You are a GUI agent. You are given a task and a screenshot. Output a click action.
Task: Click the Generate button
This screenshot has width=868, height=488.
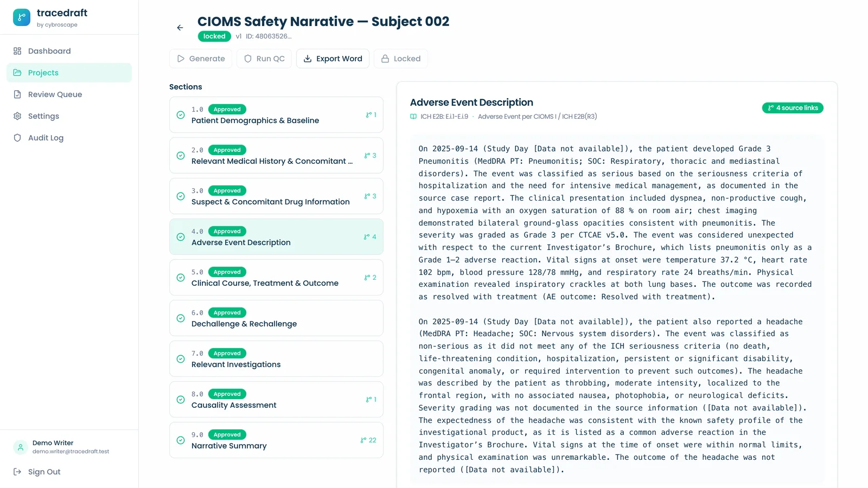[201, 59]
